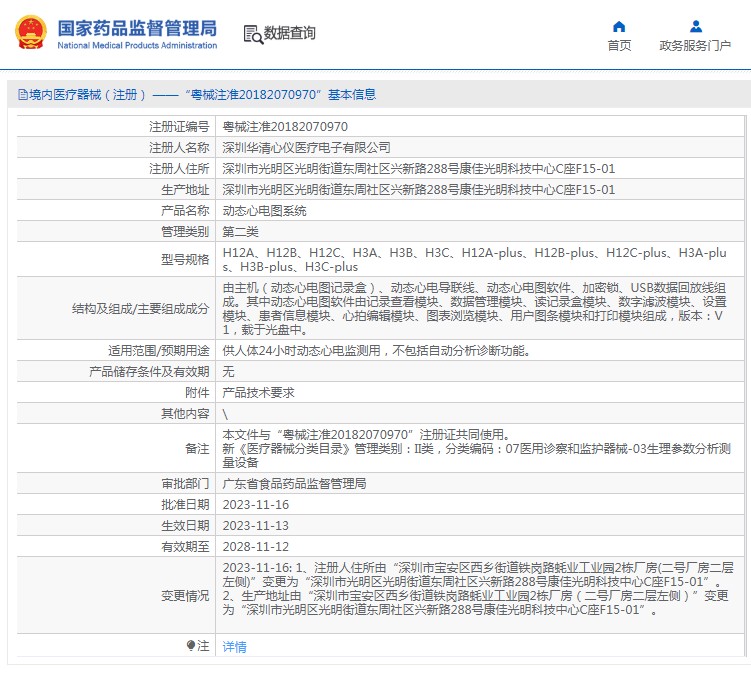Click the 审批部门 label
The image size is (751, 673).
185,484
